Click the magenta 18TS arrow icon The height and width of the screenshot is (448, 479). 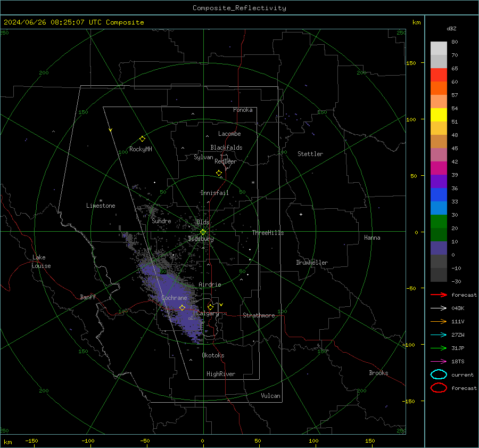pyautogui.click(x=439, y=362)
